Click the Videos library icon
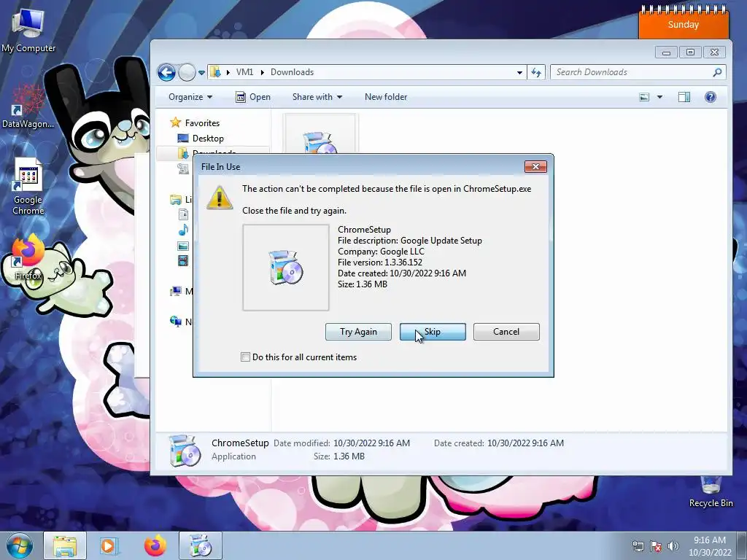This screenshot has height=560, width=747. [183, 260]
